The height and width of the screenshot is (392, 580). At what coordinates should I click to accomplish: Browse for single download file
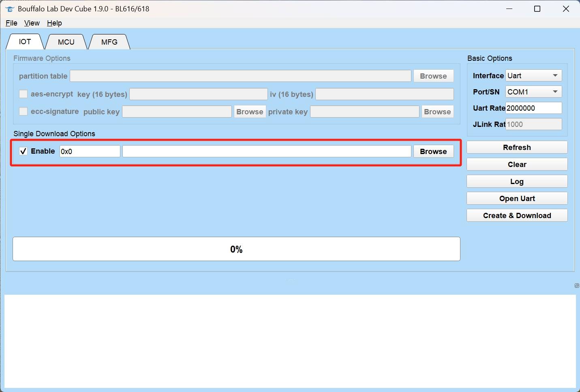433,152
